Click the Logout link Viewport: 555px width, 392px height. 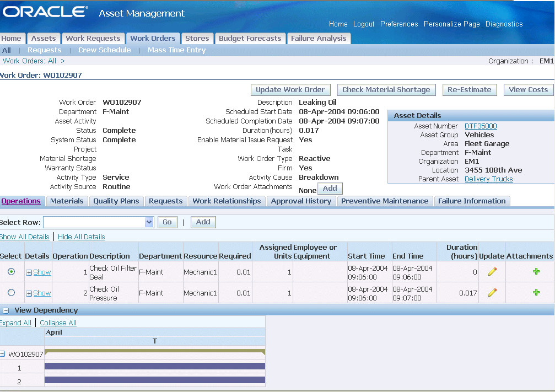coord(364,24)
